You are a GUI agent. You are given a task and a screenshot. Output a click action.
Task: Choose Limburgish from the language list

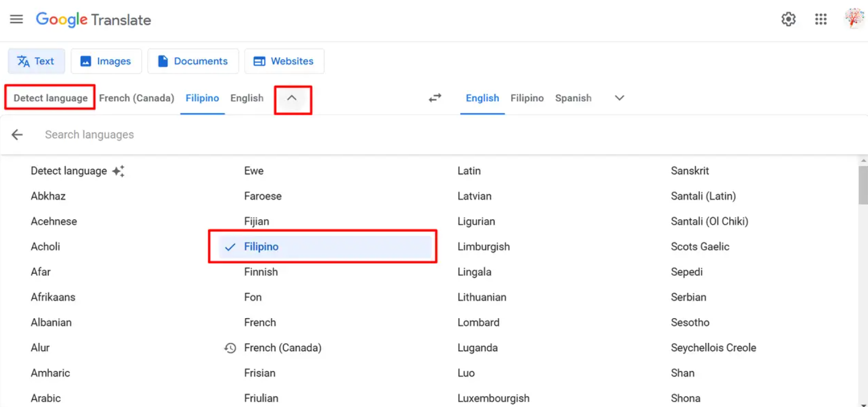pyautogui.click(x=483, y=247)
